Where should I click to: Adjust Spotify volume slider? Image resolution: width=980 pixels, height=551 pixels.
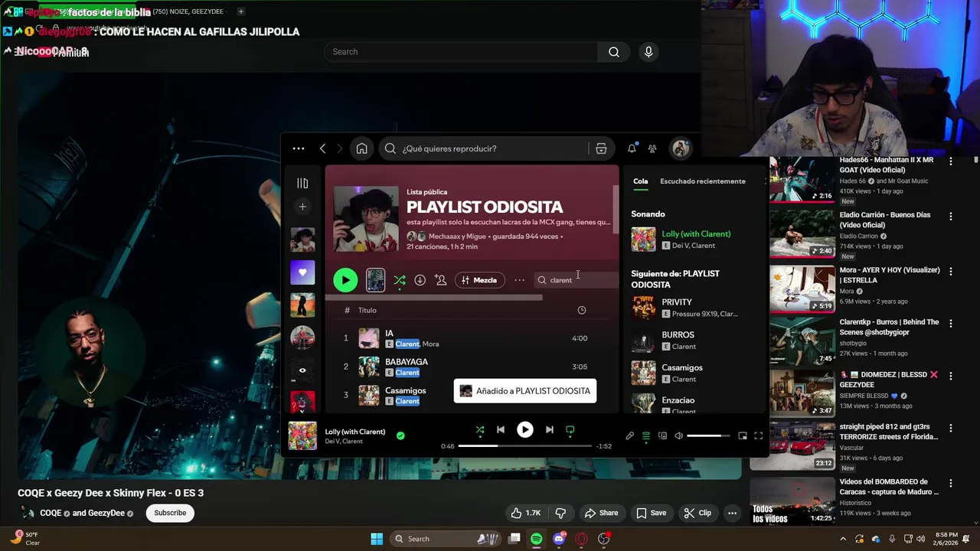708,436
